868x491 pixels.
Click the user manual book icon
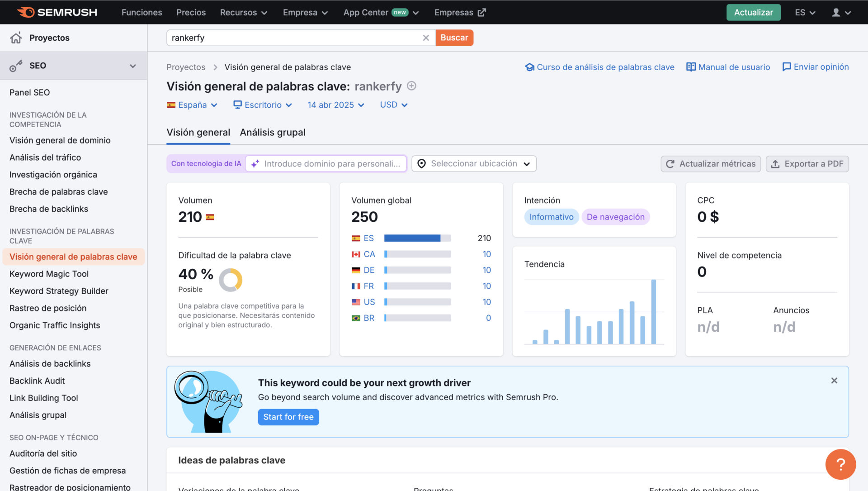pos(691,67)
